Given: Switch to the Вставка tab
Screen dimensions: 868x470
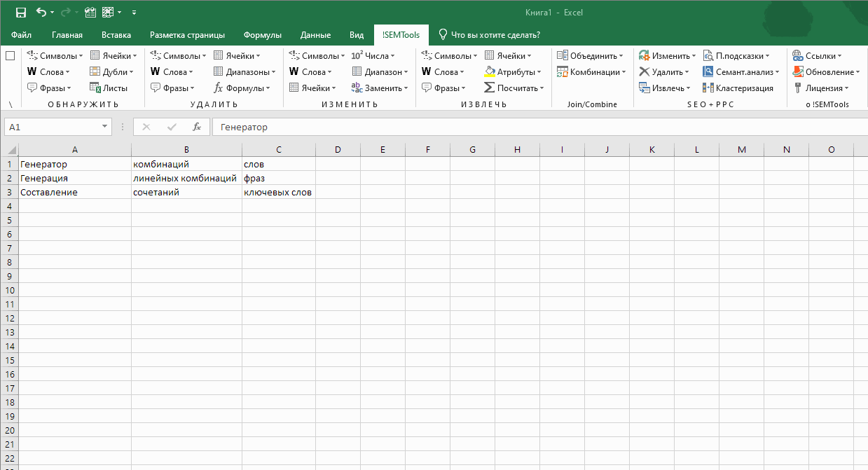Looking at the screenshot, I should point(116,35).
